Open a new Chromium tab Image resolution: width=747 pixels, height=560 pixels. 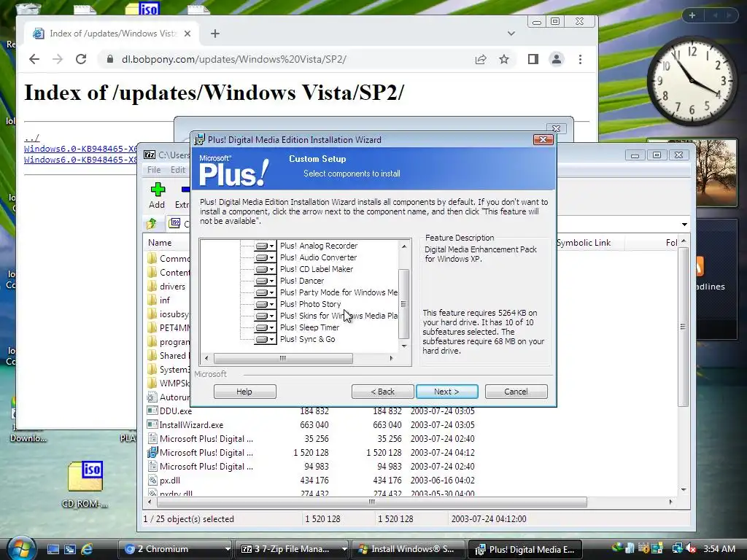coord(215,34)
